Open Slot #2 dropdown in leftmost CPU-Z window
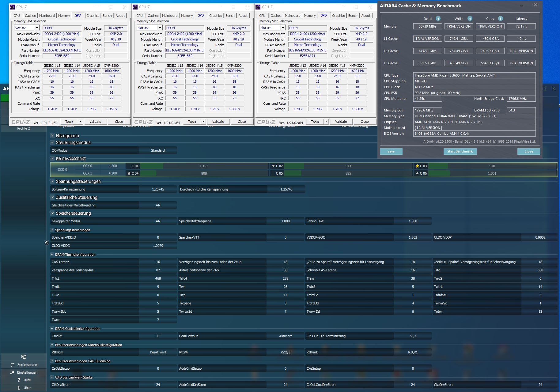 coord(37,28)
